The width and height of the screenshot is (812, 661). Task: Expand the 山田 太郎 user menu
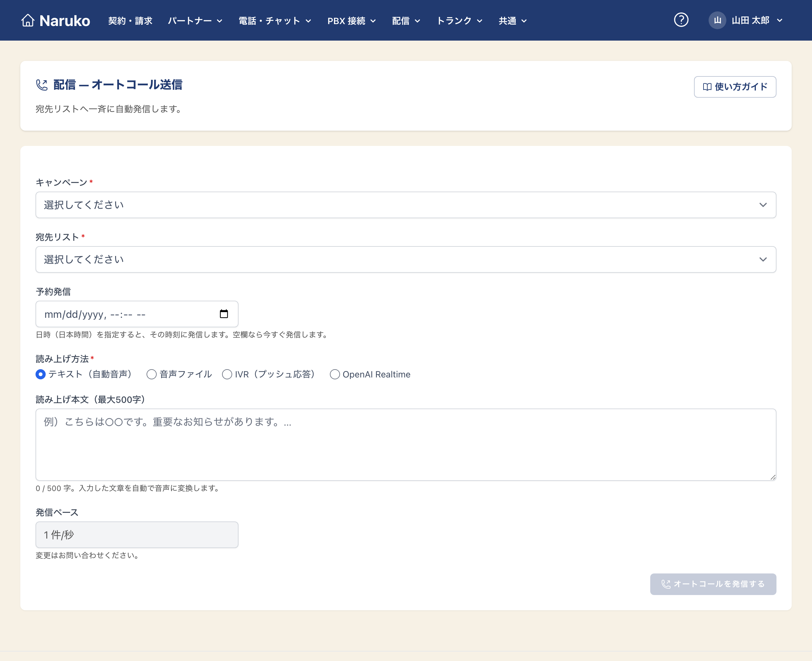coord(746,20)
